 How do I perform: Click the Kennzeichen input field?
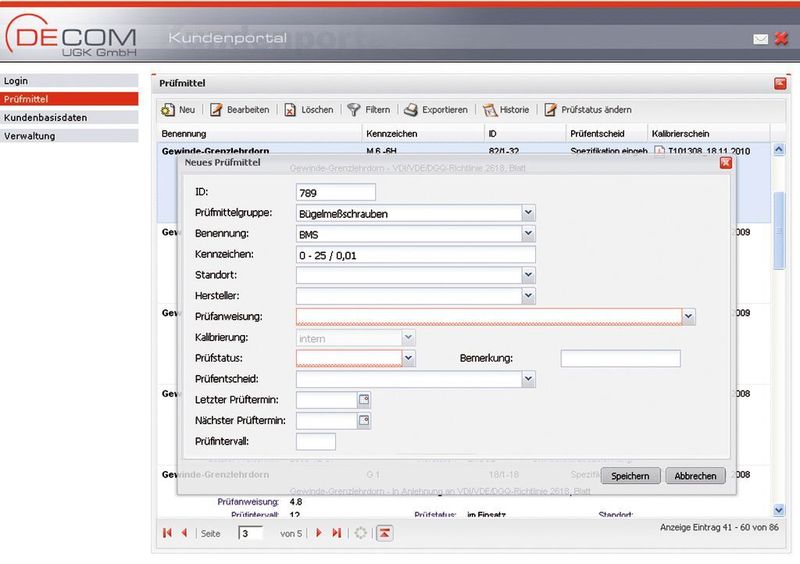tap(415, 255)
